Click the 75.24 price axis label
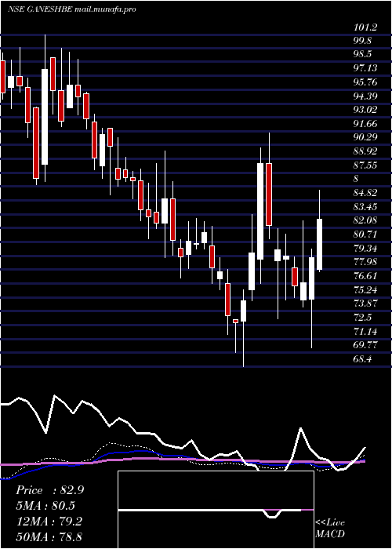This screenshot has height=549, width=392. pos(365,290)
